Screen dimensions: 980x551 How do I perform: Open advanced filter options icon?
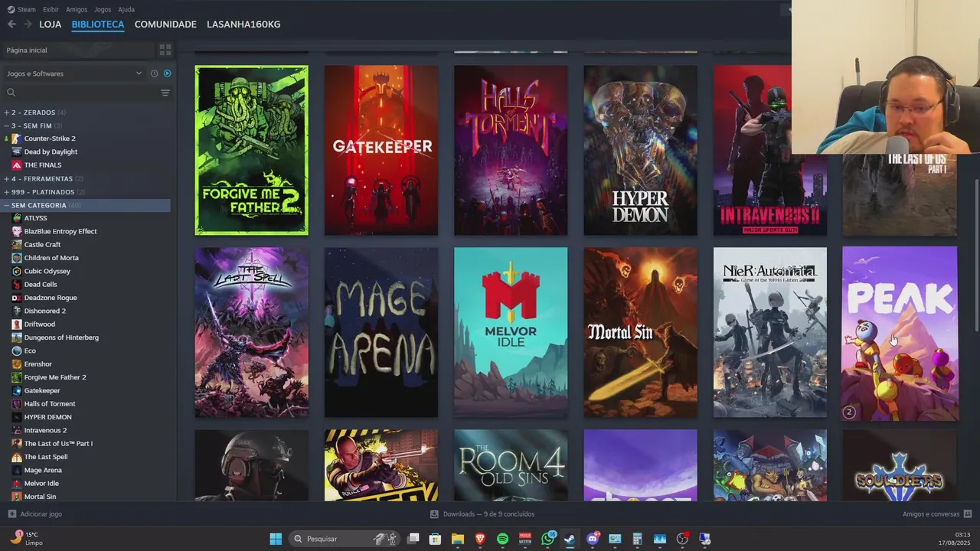[x=165, y=93]
